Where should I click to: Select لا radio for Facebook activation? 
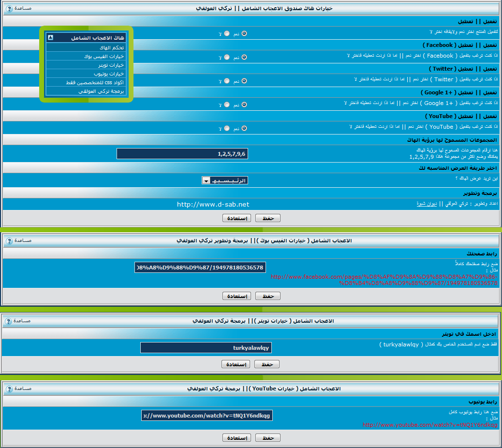[x=227, y=57]
